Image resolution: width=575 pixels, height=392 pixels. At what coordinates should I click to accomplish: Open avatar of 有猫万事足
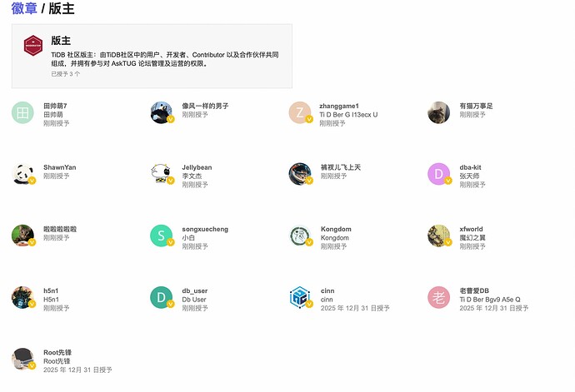pos(438,112)
